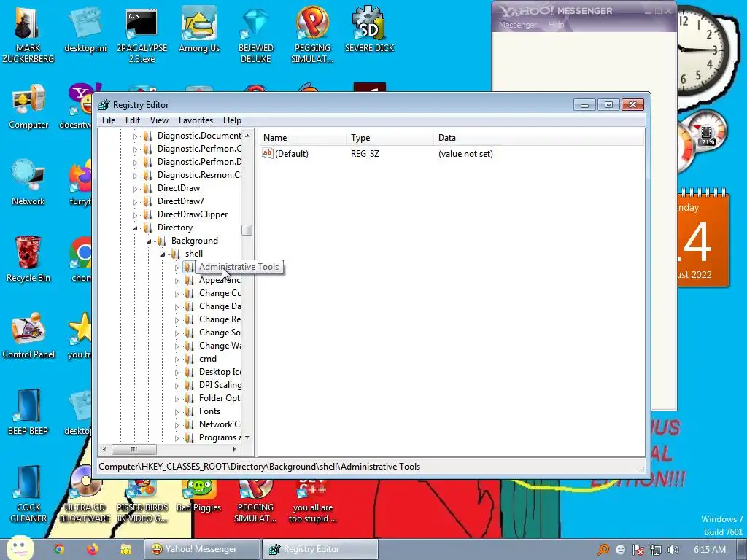
Task: Open the Computer desktop icon
Action: pos(28,106)
